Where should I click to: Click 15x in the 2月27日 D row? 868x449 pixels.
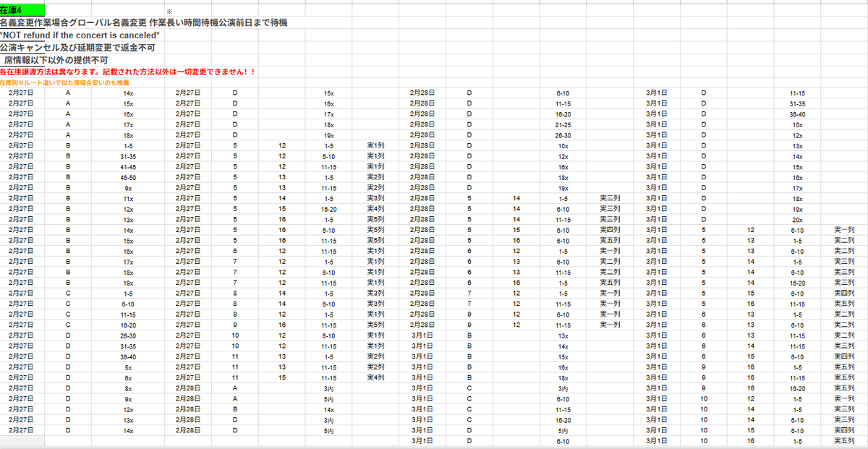pyautogui.click(x=328, y=93)
